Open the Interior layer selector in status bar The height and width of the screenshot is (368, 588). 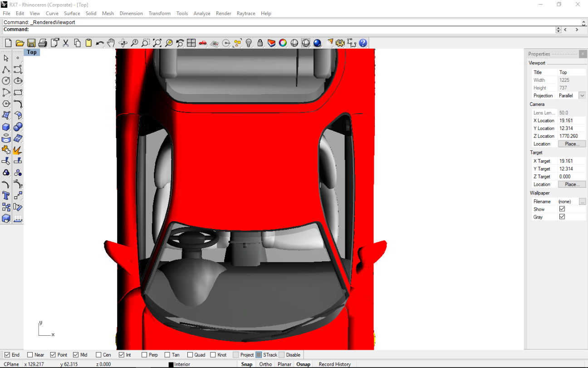tap(182, 364)
